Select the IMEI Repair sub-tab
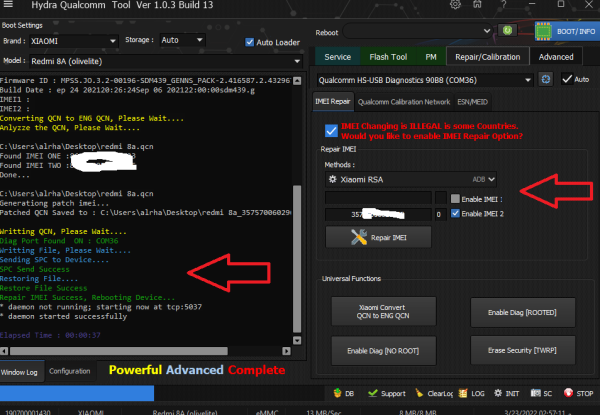 pyautogui.click(x=333, y=101)
